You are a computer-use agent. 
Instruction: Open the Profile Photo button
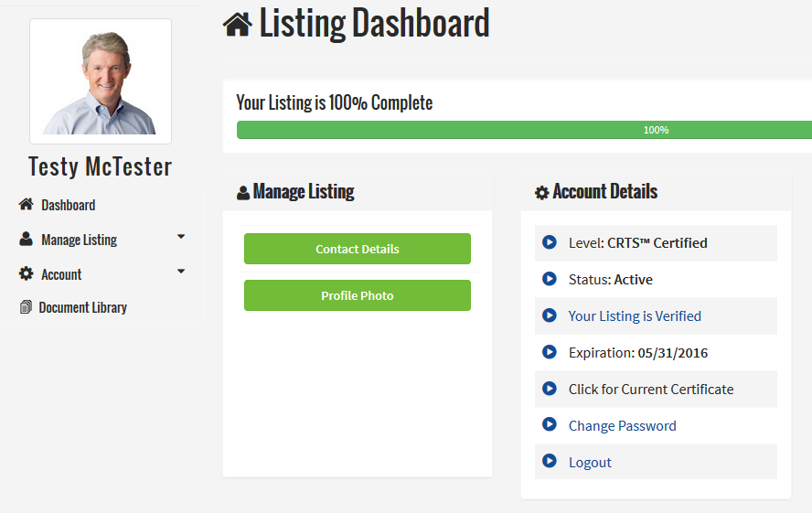tap(358, 295)
